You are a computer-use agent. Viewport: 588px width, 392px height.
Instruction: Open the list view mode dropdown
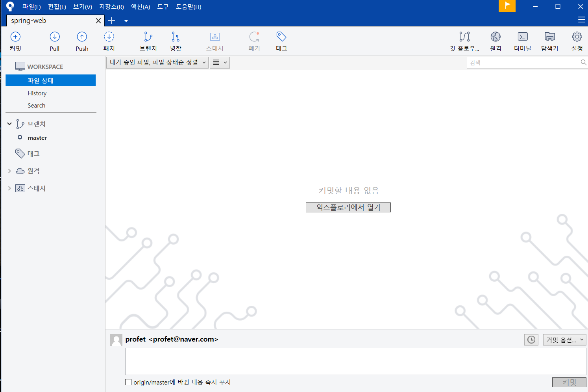click(x=220, y=63)
